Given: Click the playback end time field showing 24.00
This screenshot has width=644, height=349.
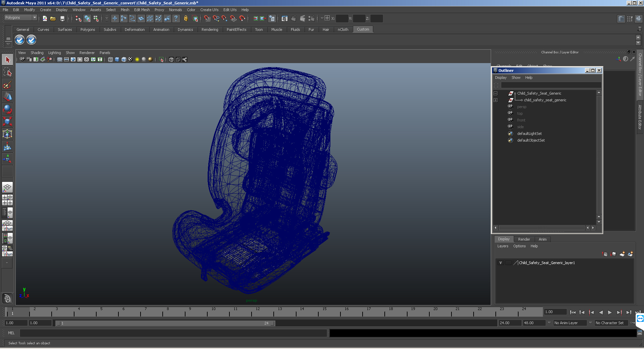Looking at the screenshot, I should (510, 323).
